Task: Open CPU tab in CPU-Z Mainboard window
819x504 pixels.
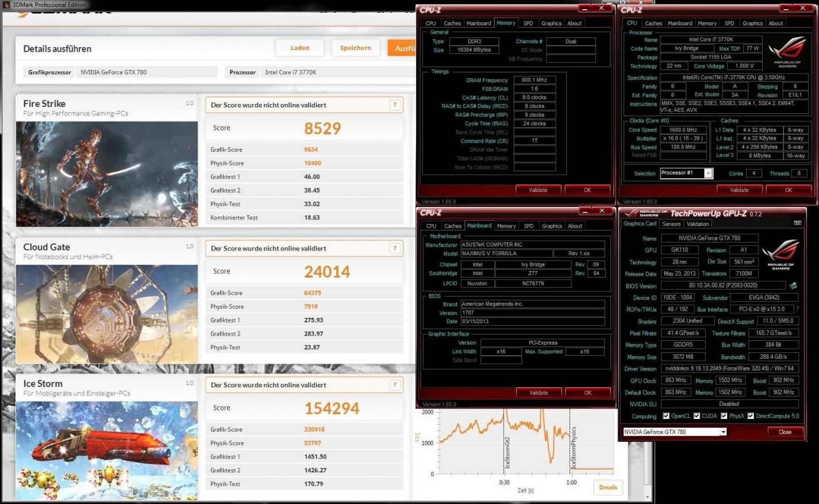Action: 431,226
